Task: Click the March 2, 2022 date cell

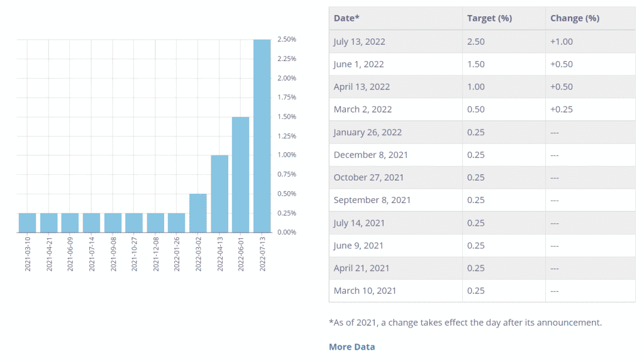Action: coord(362,109)
